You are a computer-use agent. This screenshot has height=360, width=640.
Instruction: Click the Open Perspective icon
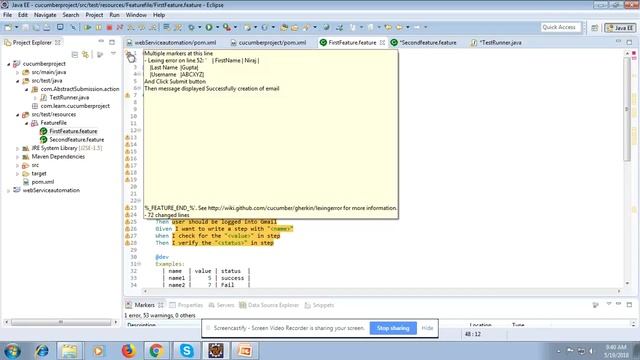595,28
